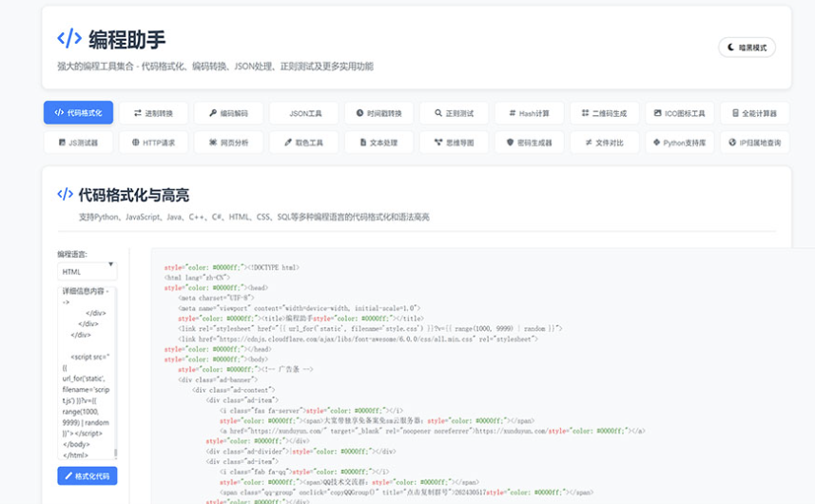815x504 pixels.
Task: Click the 编程助手 page title text
Action: point(126,40)
